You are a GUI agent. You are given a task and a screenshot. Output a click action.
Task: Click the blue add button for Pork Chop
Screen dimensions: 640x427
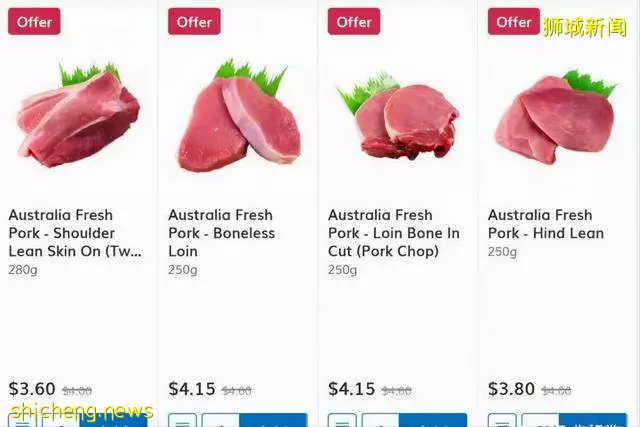[433, 420]
